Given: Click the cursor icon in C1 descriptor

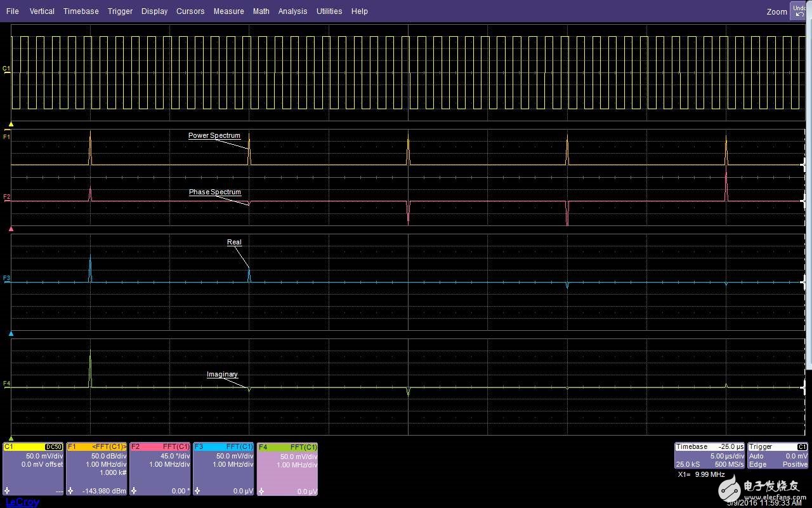Looking at the screenshot, I should (7, 491).
